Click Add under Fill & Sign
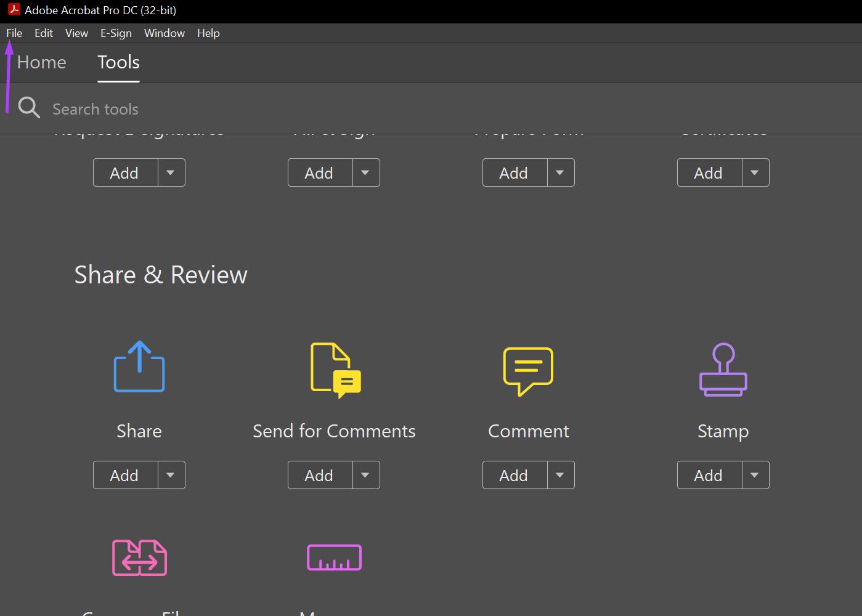Screen dimensions: 862x616 319,172
